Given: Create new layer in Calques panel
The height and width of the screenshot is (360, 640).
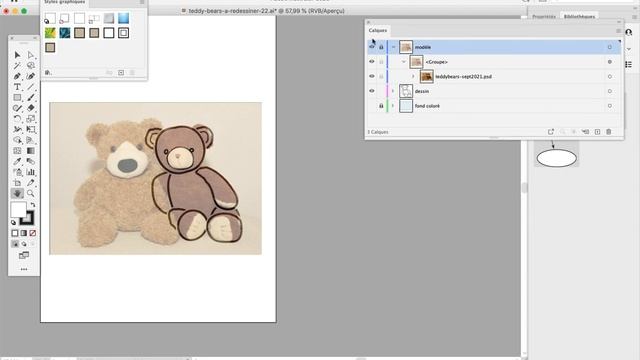Looking at the screenshot, I should 597,132.
